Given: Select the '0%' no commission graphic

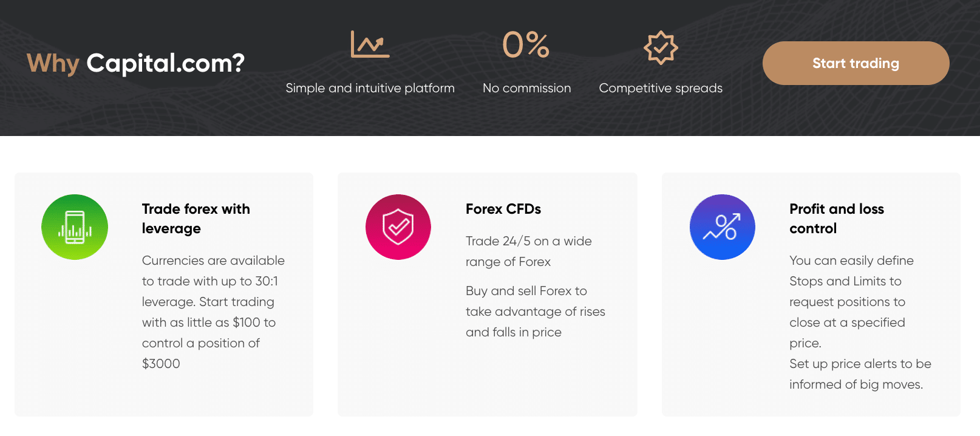Looking at the screenshot, I should tap(526, 45).
